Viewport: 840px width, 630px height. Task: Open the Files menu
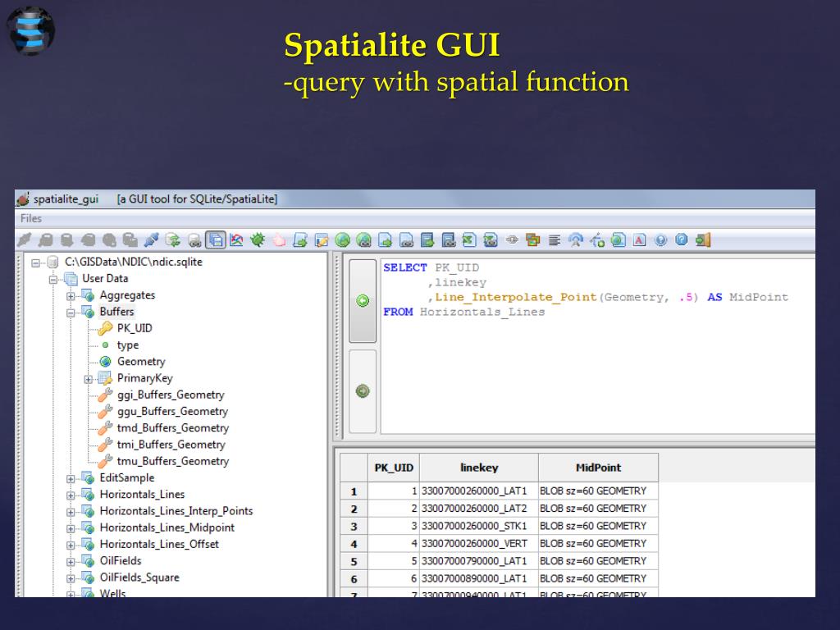pos(31,218)
